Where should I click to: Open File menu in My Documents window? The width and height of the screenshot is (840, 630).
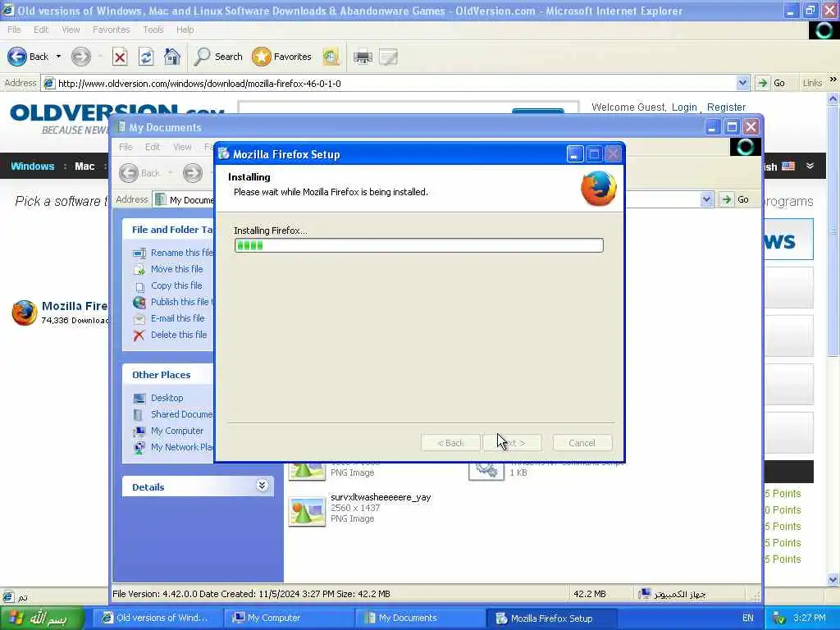pyautogui.click(x=126, y=147)
